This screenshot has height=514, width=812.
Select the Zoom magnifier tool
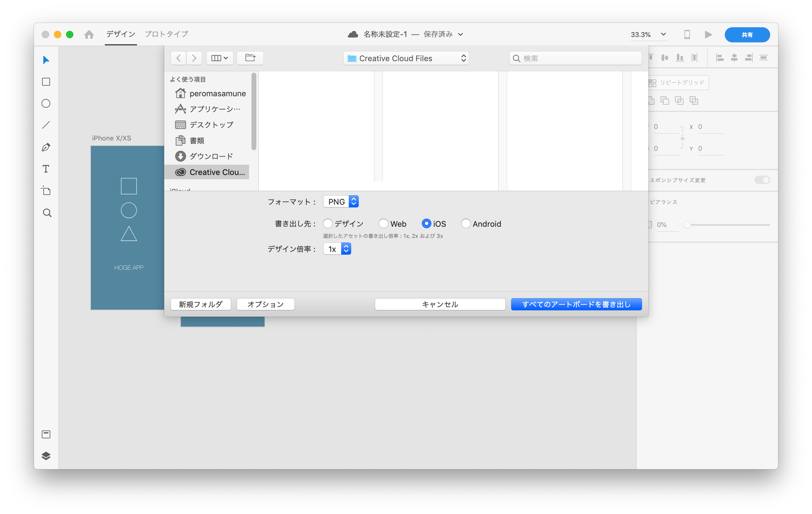[47, 213]
